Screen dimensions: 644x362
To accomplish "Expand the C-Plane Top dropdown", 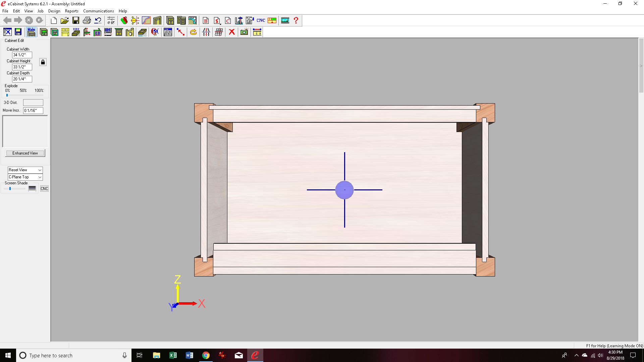I will [x=25, y=177].
